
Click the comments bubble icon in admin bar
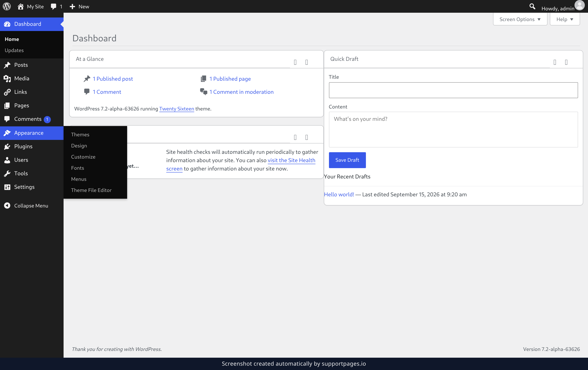[53, 7]
